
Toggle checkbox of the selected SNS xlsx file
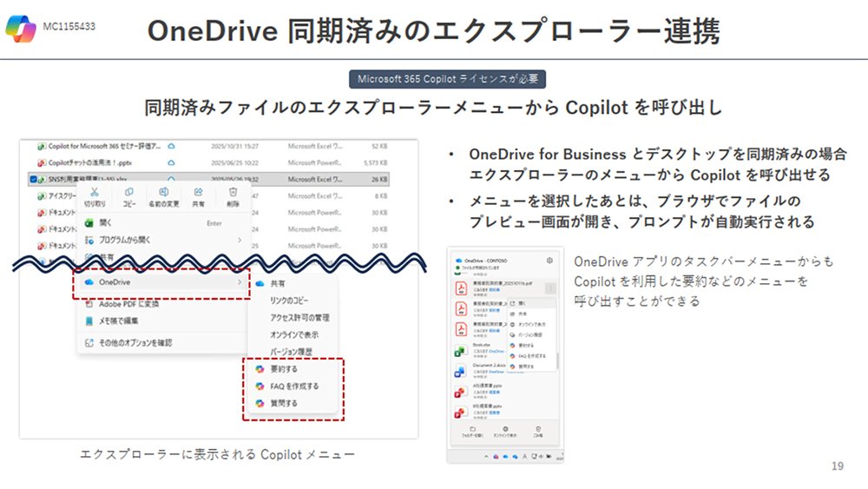(x=33, y=180)
